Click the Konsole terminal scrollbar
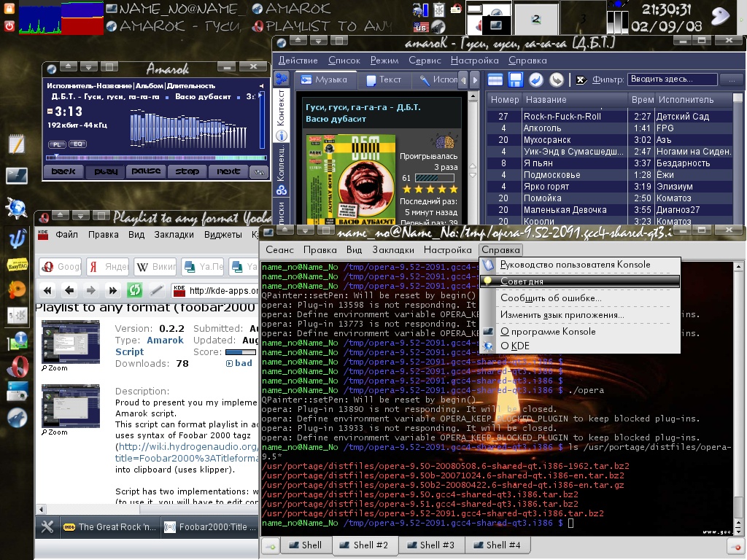 tap(738, 397)
